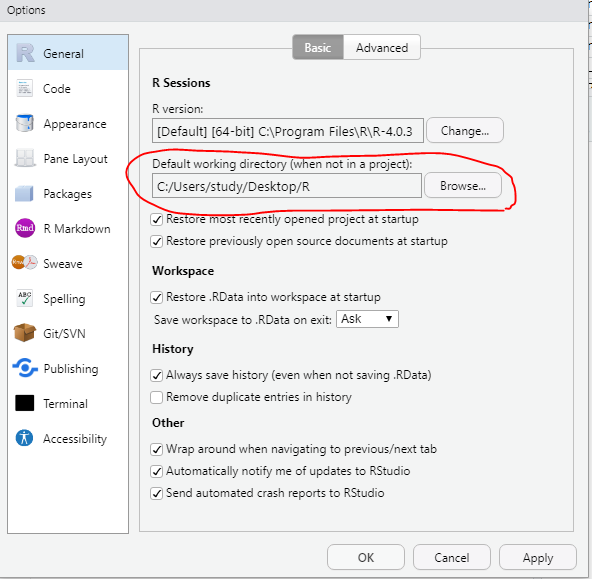Click Browse... for default working directory
This screenshot has height=579, width=592.
coord(463,186)
